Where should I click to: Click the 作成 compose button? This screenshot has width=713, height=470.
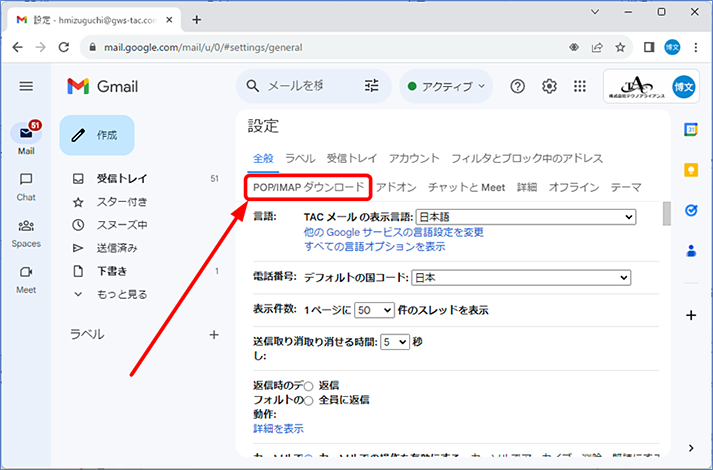[97, 135]
